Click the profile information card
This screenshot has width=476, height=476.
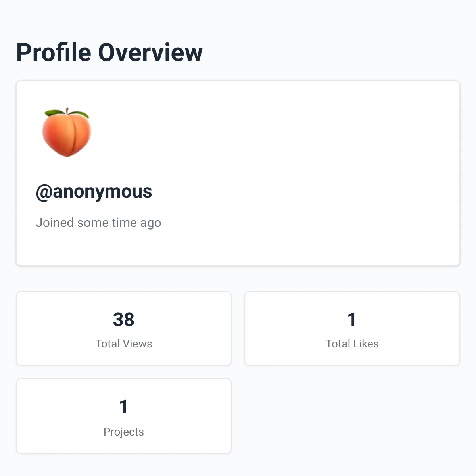pyautogui.click(x=238, y=173)
